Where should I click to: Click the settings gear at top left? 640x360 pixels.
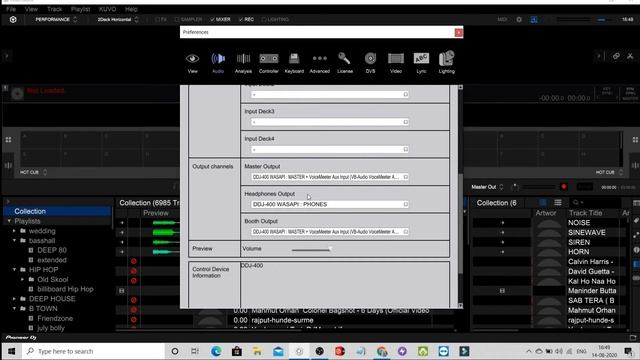(x=13, y=19)
